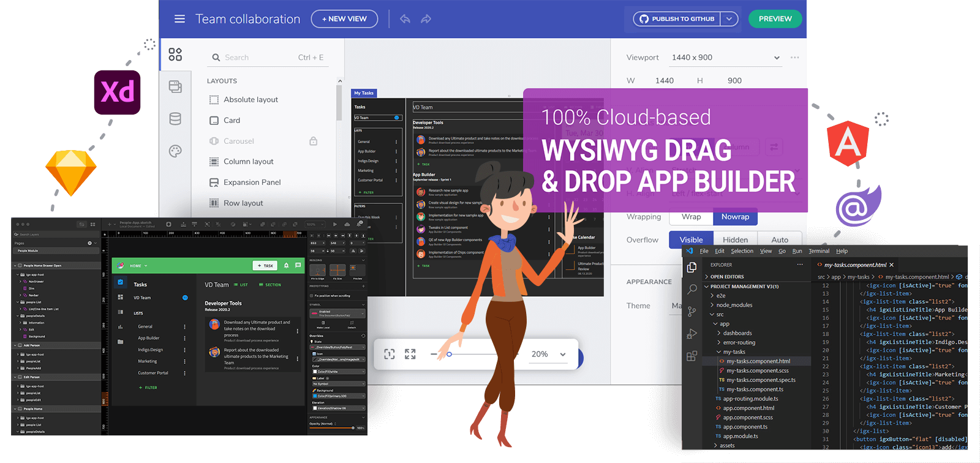The height and width of the screenshot is (463, 980).
Task: Click the viewport more options ellipsis
Action: [794, 58]
